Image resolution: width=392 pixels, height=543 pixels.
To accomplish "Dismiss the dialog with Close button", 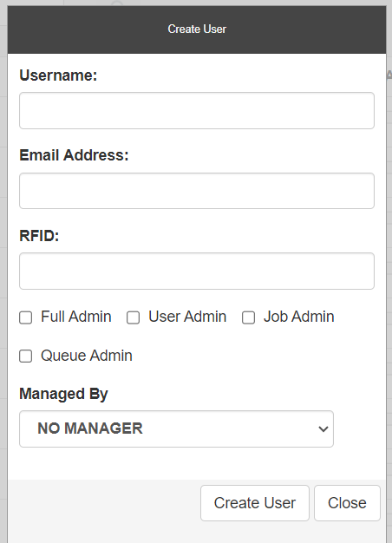I will click(x=347, y=503).
